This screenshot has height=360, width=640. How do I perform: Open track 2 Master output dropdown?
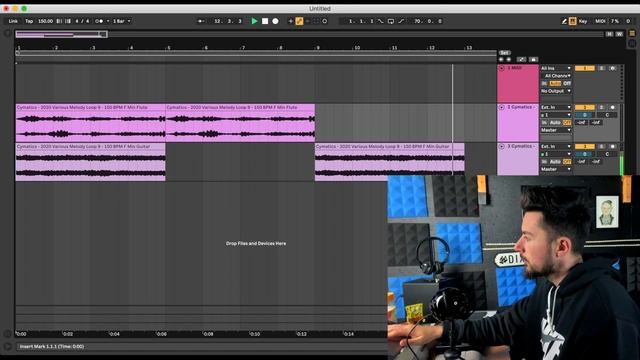pos(556,130)
